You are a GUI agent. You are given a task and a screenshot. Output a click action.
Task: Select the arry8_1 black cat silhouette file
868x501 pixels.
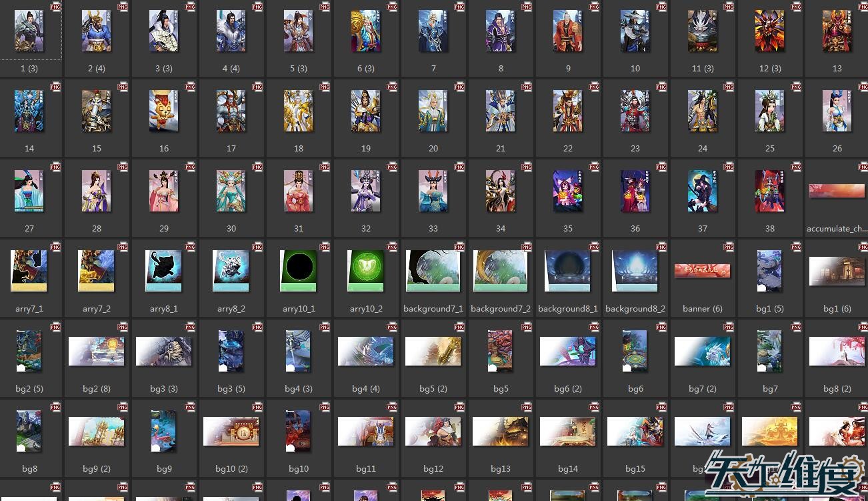[x=163, y=271]
